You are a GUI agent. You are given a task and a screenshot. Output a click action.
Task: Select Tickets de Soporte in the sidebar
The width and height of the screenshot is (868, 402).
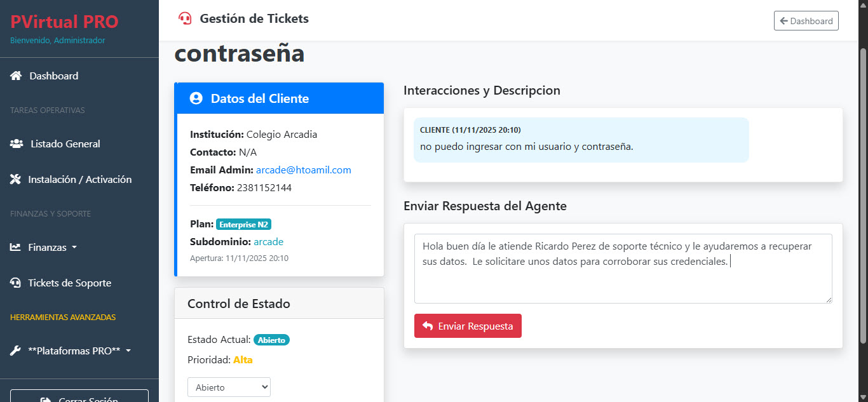(x=70, y=283)
